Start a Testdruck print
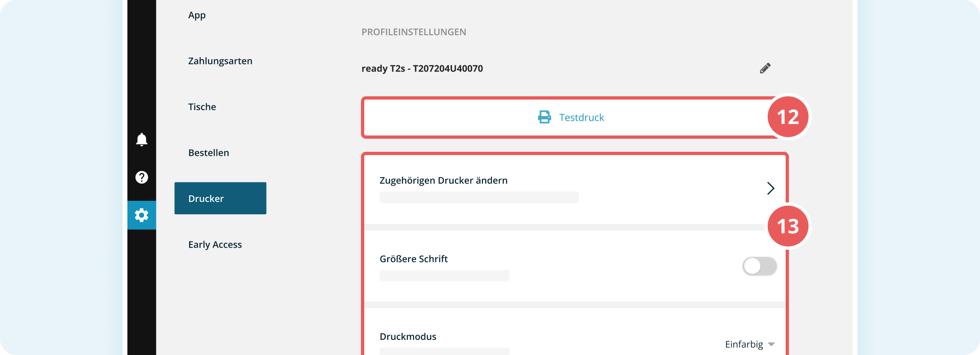Screen dimensions: 980x355 click(570, 118)
